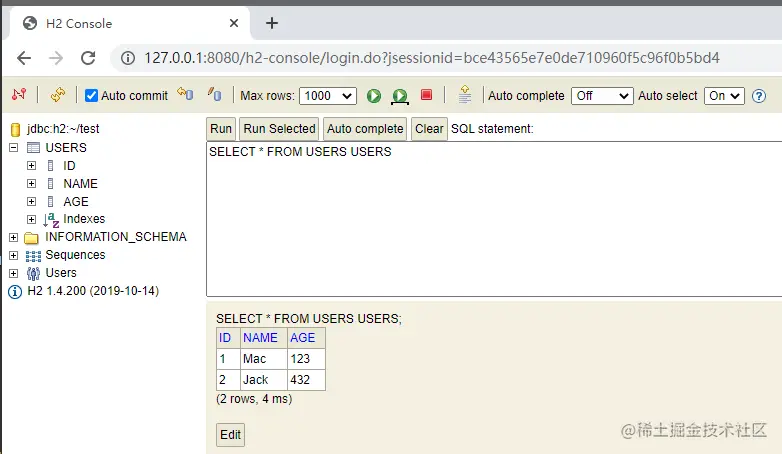Click the browser forward arrow
This screenshot has height=454, width=782.
(x=56, y=58)
